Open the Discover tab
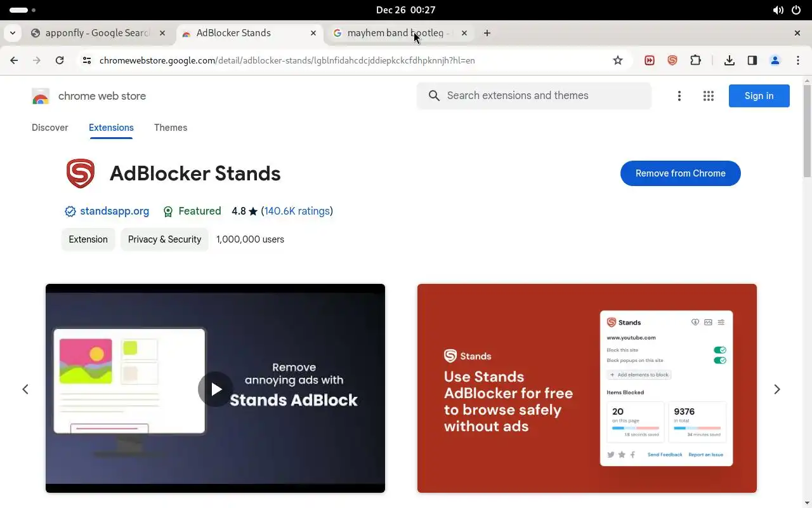Viewport: 812px width, 508px height. [x=49, y=128]
